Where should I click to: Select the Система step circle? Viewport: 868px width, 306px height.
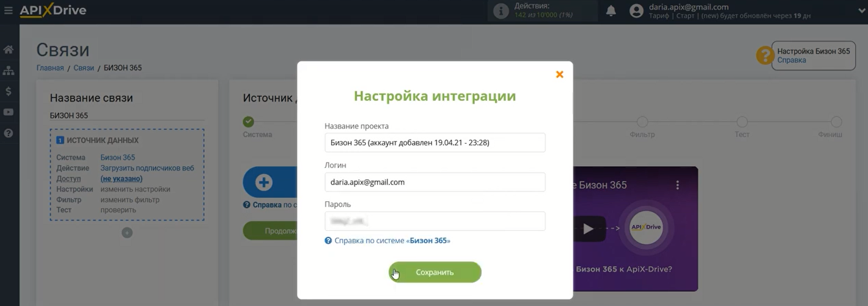(249, 122)
